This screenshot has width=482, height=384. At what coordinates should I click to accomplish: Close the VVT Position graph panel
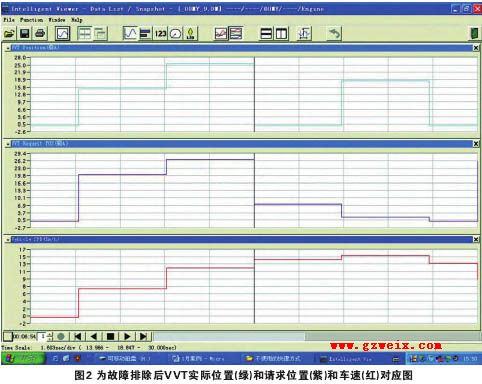pyautogui.click(x=476, y=48)
